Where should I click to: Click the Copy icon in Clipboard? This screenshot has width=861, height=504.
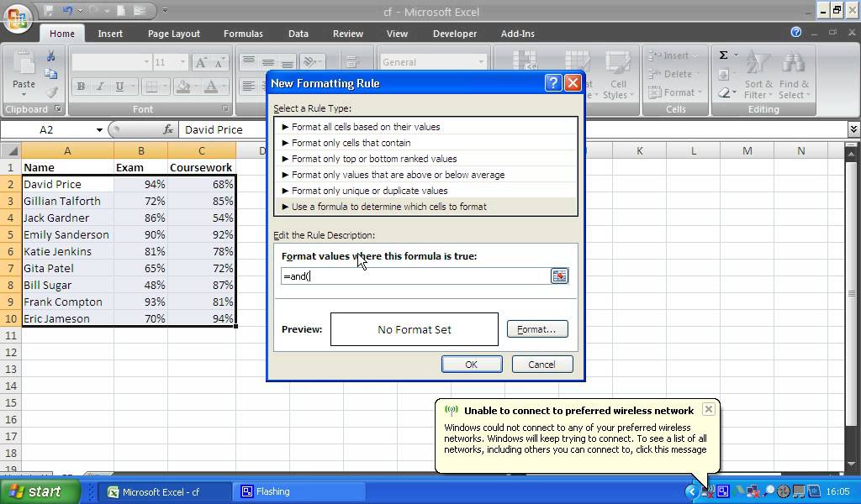50,73
